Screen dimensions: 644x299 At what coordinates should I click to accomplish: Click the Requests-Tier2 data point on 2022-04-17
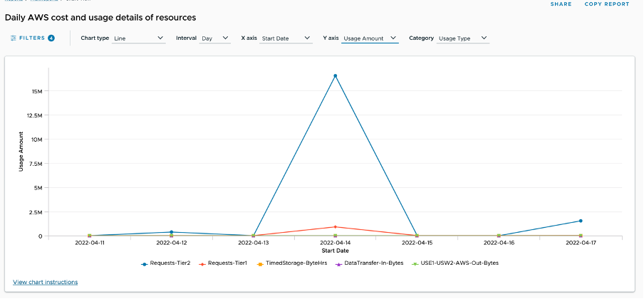coord(581,221)
